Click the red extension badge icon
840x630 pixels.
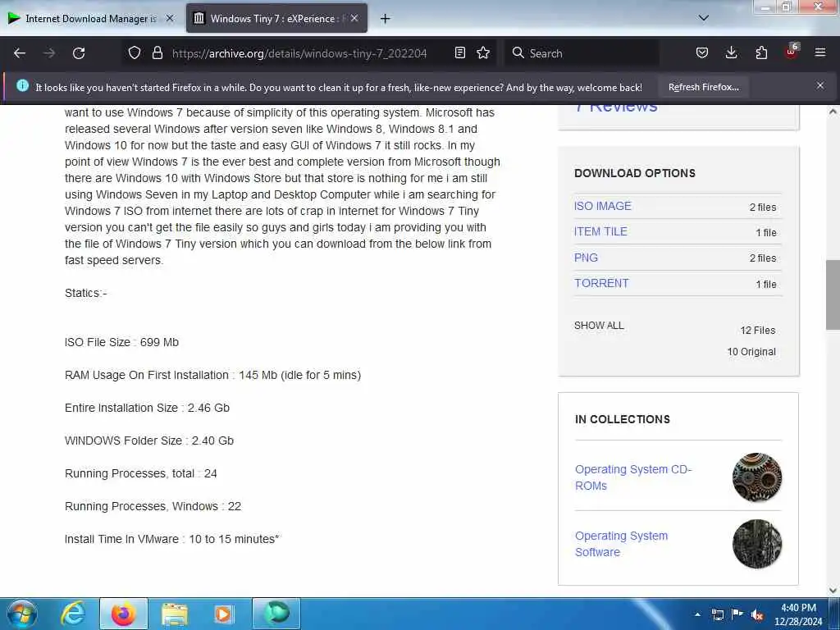pos(792,52)
